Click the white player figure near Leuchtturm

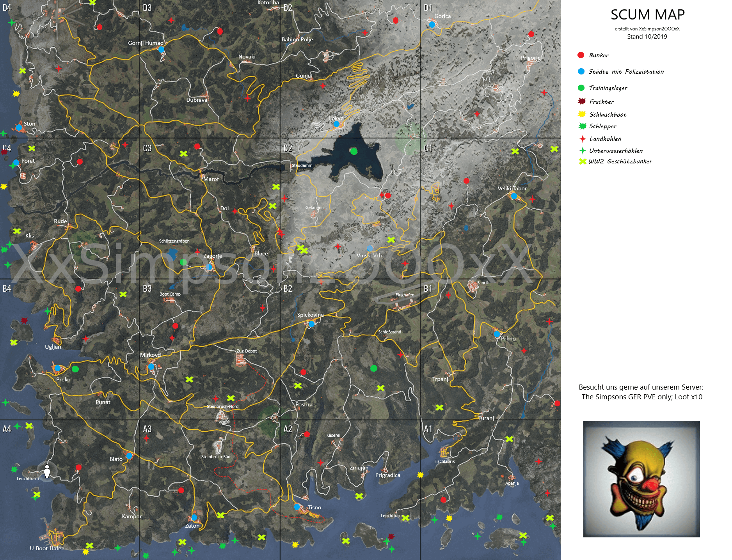point(47,471)
